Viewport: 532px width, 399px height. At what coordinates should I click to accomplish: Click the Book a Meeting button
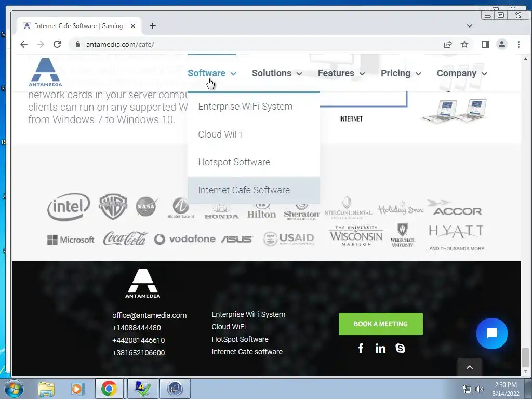click(381, 324)
